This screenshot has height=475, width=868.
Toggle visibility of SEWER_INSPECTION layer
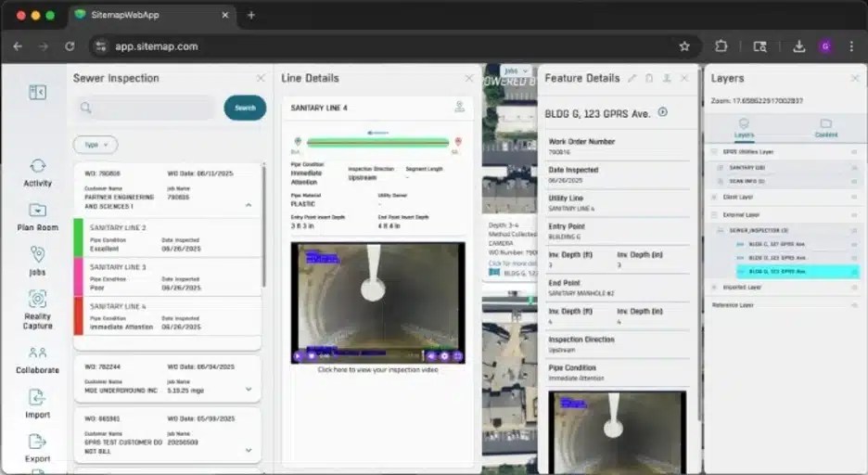pos(854,230)
